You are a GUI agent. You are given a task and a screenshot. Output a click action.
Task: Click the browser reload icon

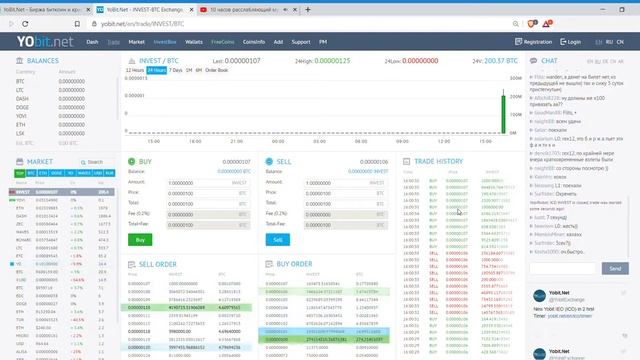click(x=25, y=24)
